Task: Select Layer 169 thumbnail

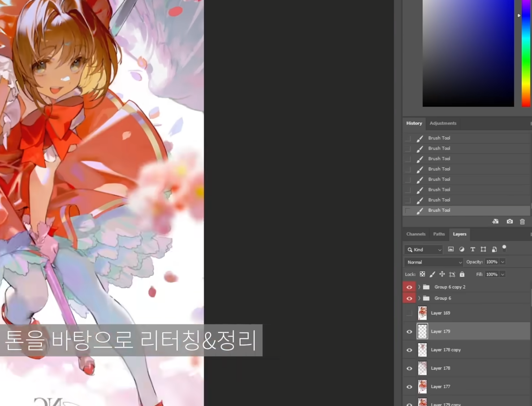Action: click(x=422, y=313)
